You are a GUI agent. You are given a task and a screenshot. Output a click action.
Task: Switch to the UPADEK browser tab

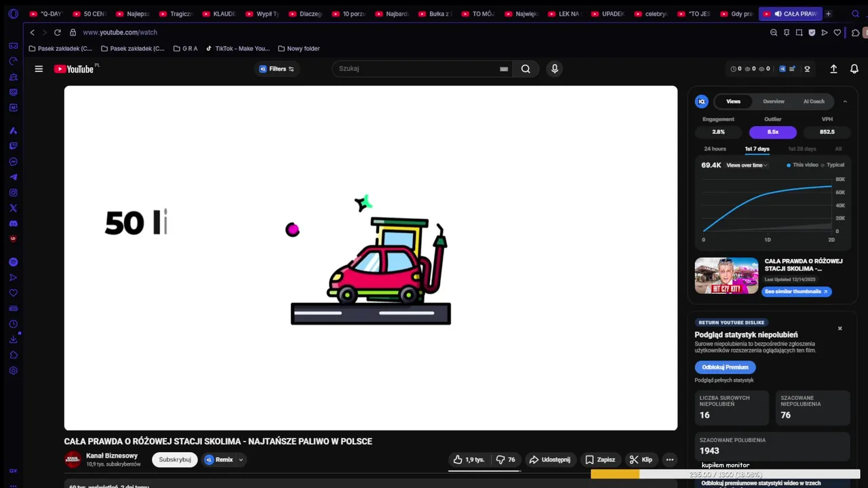pos(608,14)
